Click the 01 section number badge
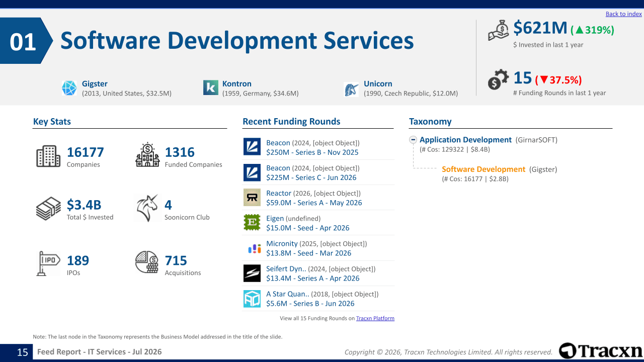The image size is (644, 362). [23, 42]
